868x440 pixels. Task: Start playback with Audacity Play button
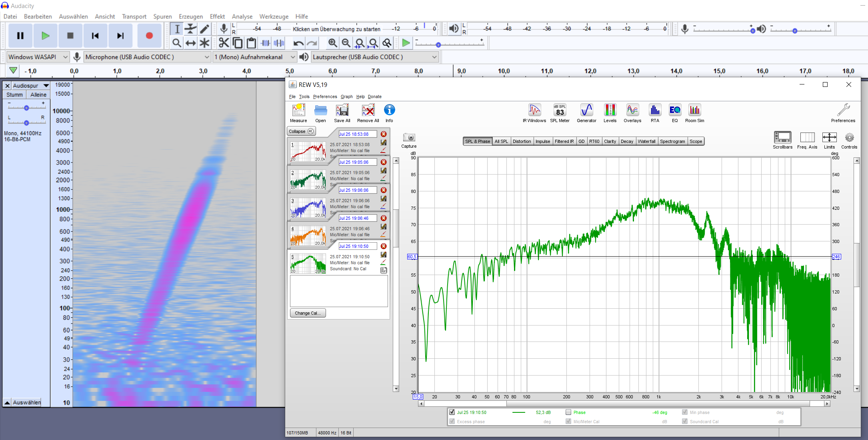click(x=45, y=36)
